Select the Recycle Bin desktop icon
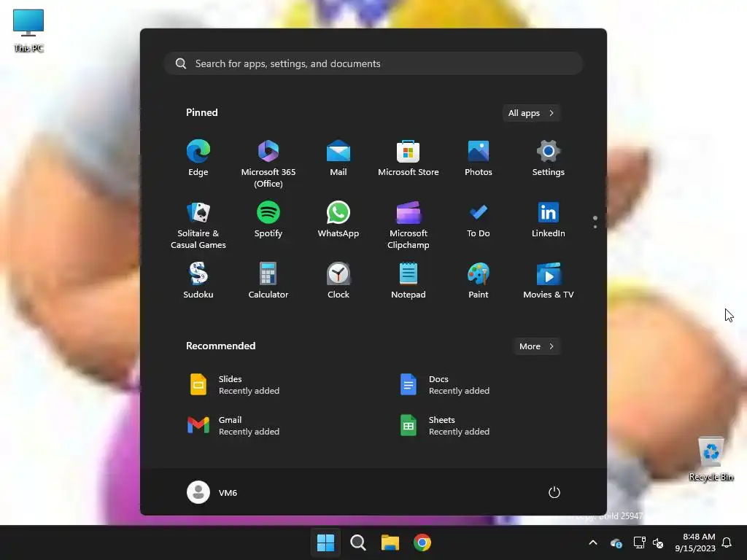 click(x=711, y=459)
